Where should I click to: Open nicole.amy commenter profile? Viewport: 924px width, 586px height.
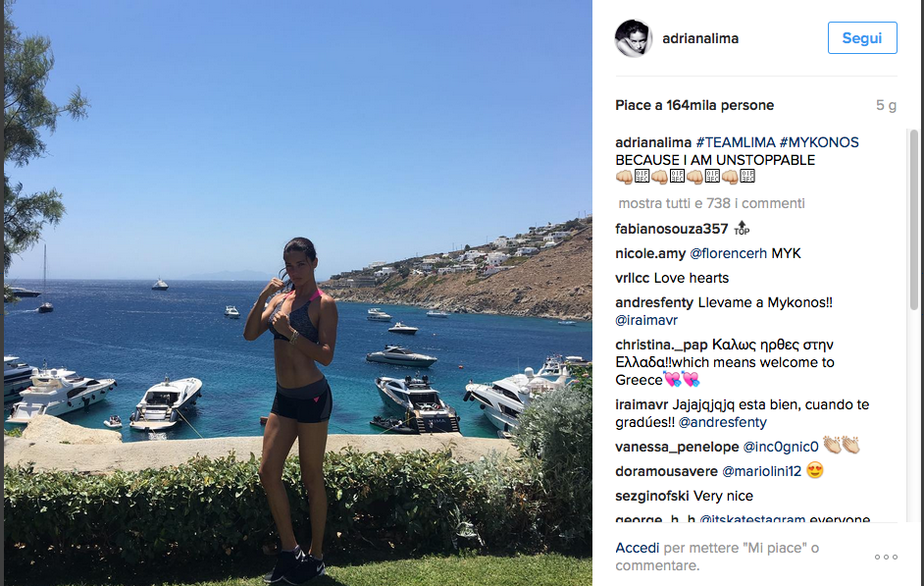pos(650,253)
